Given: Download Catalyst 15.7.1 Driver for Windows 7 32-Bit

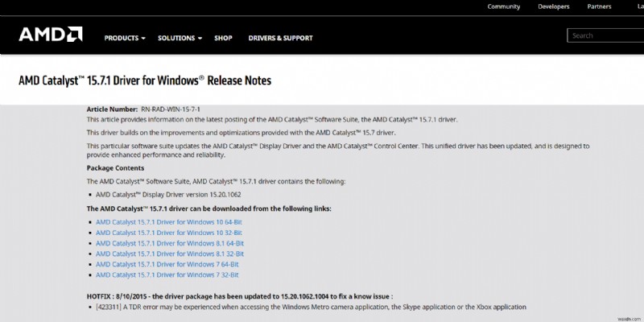Looking at the screenshot, I should tap(167, 275).
